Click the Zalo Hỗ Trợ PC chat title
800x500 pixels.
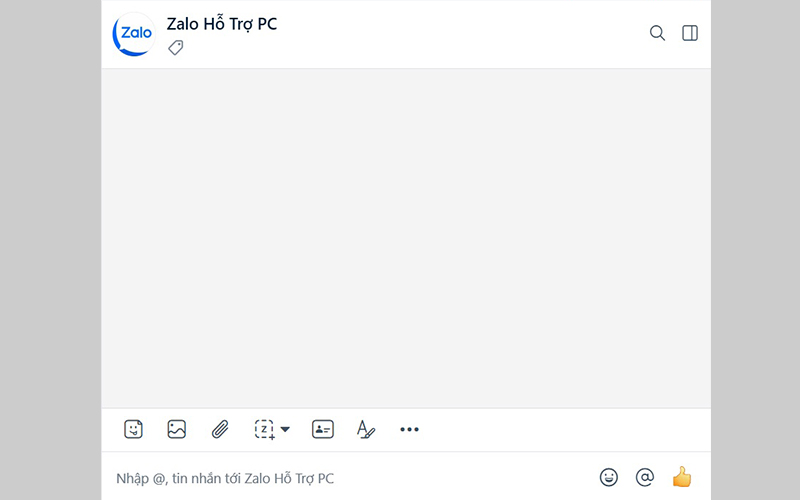pyautogui.click(x=222, y=24)
